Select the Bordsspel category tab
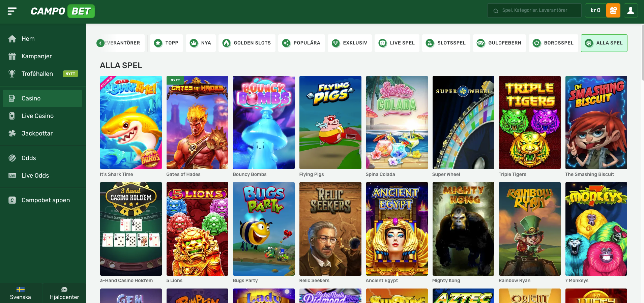 point(553,43)
